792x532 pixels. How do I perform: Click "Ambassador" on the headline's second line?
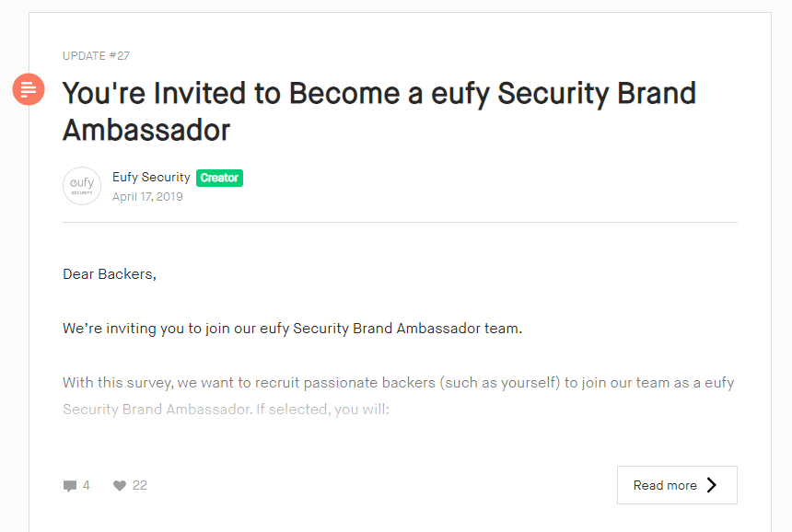coord(146,130)
